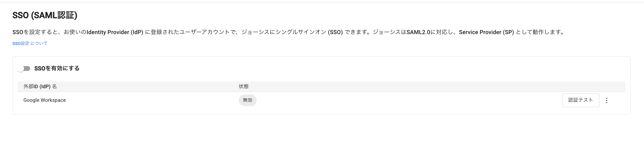
Task: Click the bold Service Provider (SP) text
Action: click(x=486, y=32)
